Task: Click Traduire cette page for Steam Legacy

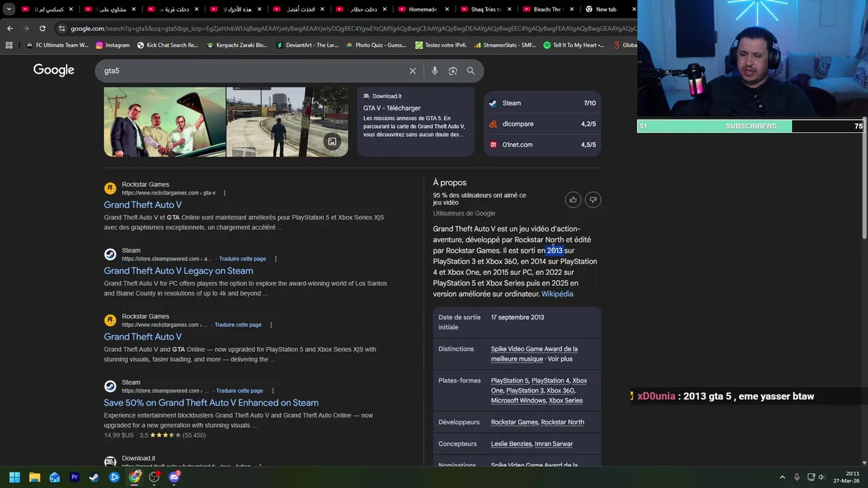Action: [x=242, y=259]
